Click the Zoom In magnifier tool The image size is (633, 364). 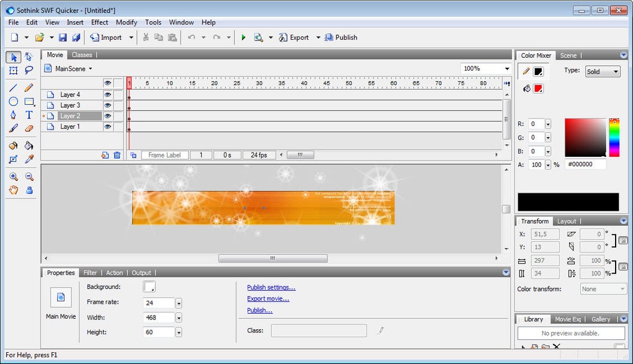point(13,177)
